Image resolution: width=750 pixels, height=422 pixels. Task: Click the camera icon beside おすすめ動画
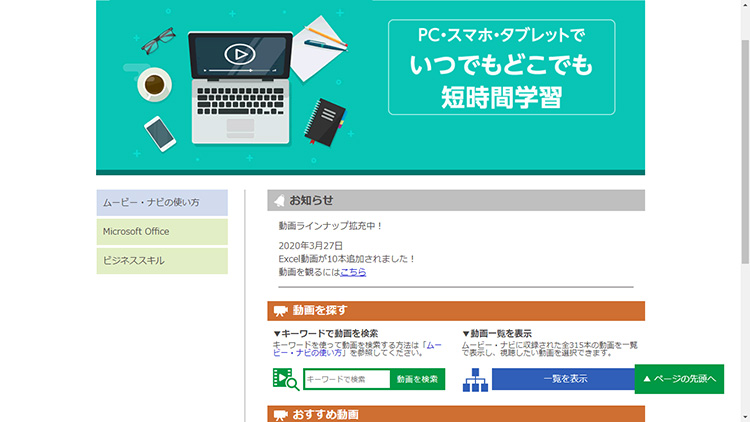coord(280,414)
